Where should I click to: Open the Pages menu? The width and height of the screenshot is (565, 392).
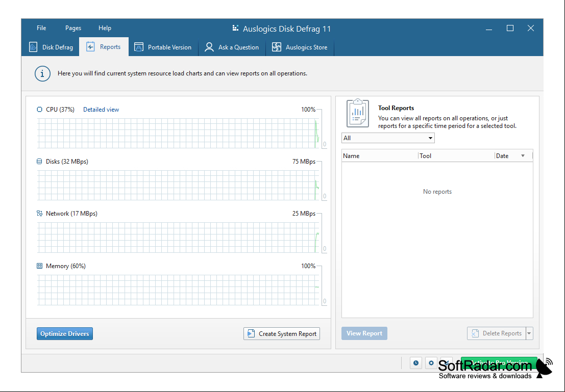pyautogui.click(x=73, y=28)
